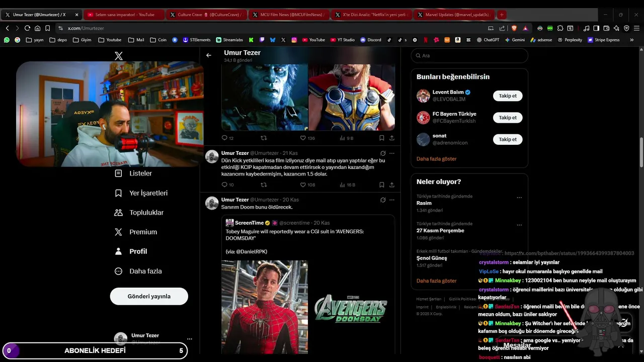Bookmark the tweet with 136 likes
Image resolution: width=644 pixels, height=362 pixels.
[x=382, y=138]
